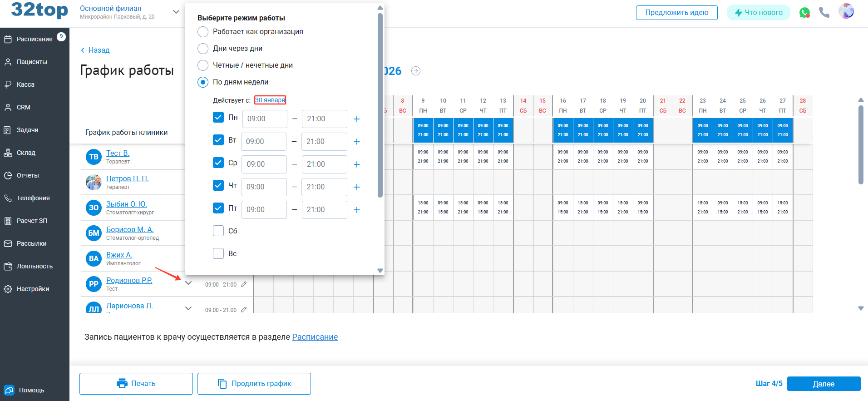Expand the Родионов Р.Р. row chevron
The image size is (868, 401).
[x=188, y=283]
